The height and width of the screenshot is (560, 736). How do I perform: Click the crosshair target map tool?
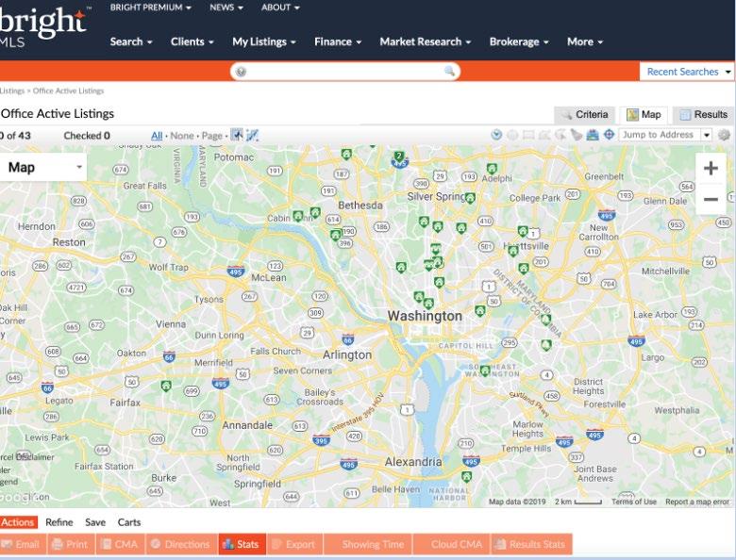tap(609, 135)
